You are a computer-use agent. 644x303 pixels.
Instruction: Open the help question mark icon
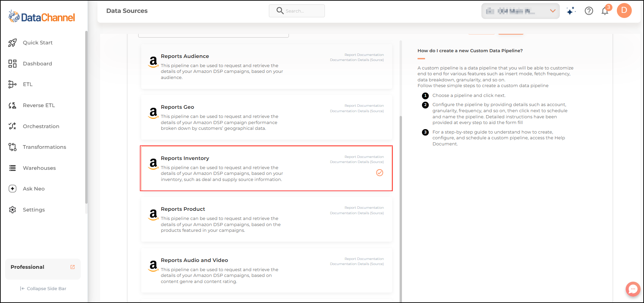pyautogui.click(x=589, y=11)
